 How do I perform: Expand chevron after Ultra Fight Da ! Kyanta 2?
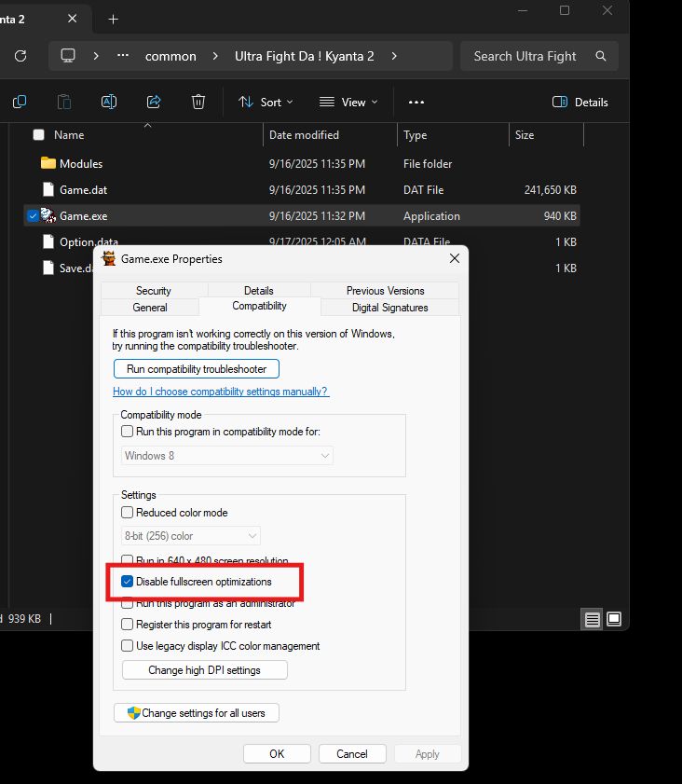(x=394, y=56)
